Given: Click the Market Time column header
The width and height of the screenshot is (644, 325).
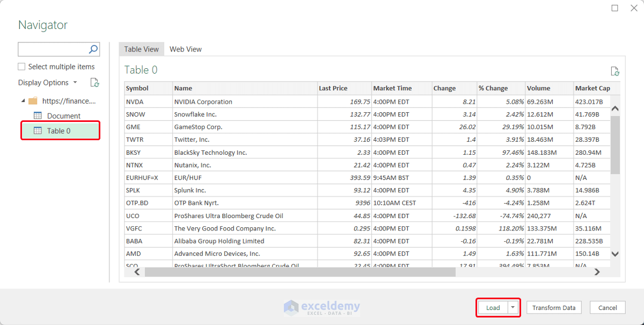Looking at the screenshot, I should coord(402,88).
